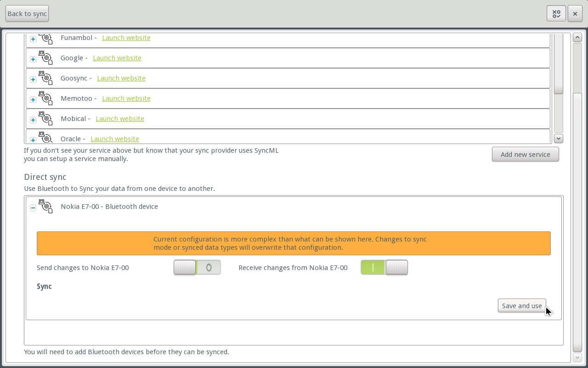The width and height of the screenshot is (588, 368).
Task: Expand the Oracle service row
Action: [33, 140]
